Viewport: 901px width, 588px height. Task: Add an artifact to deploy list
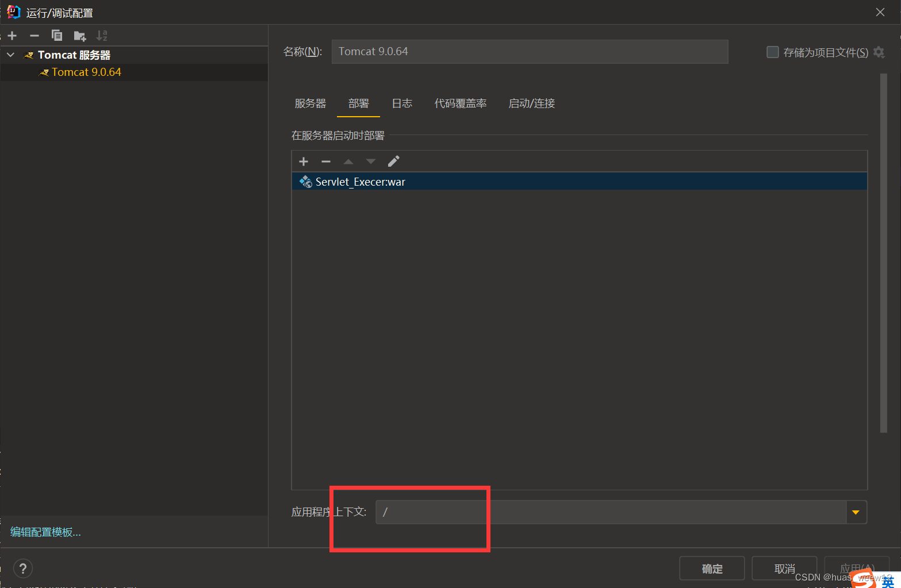304,162
